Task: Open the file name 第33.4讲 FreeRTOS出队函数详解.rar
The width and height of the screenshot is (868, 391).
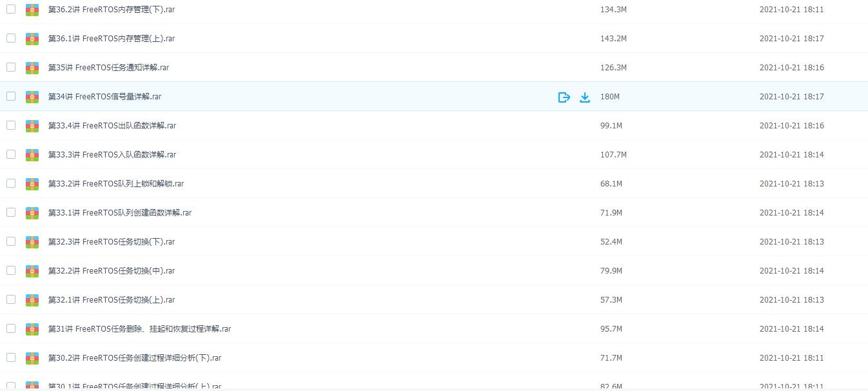Action: [x=112, y=126]
